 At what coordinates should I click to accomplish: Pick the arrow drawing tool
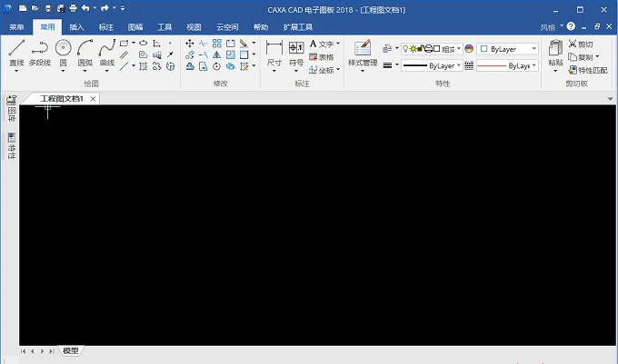coord(170,54)
